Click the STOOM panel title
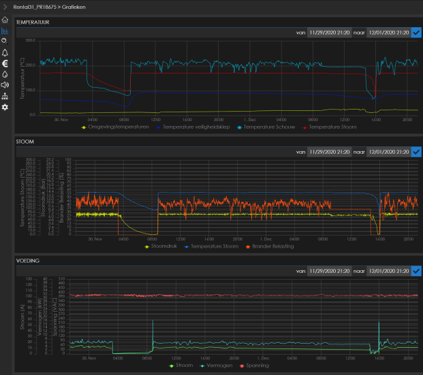 tap(25, 142)
